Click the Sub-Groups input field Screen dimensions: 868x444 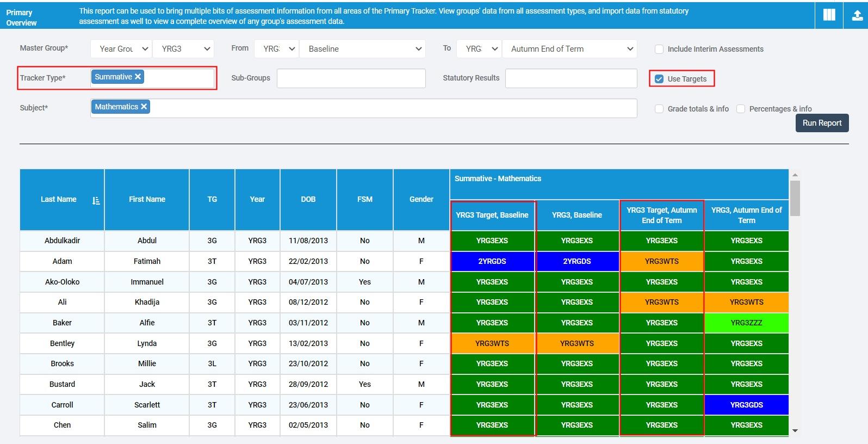pos(351,78)
